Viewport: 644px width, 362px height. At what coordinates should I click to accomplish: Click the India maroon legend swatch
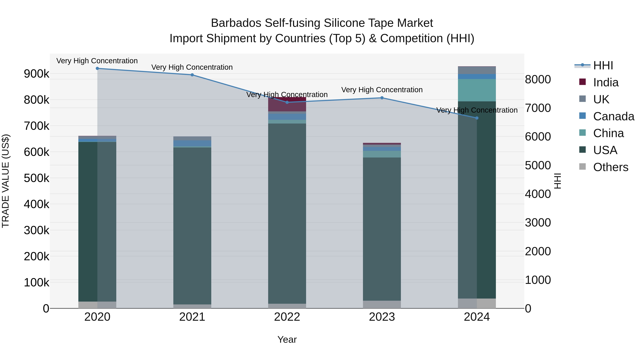[x=582, y=82]
